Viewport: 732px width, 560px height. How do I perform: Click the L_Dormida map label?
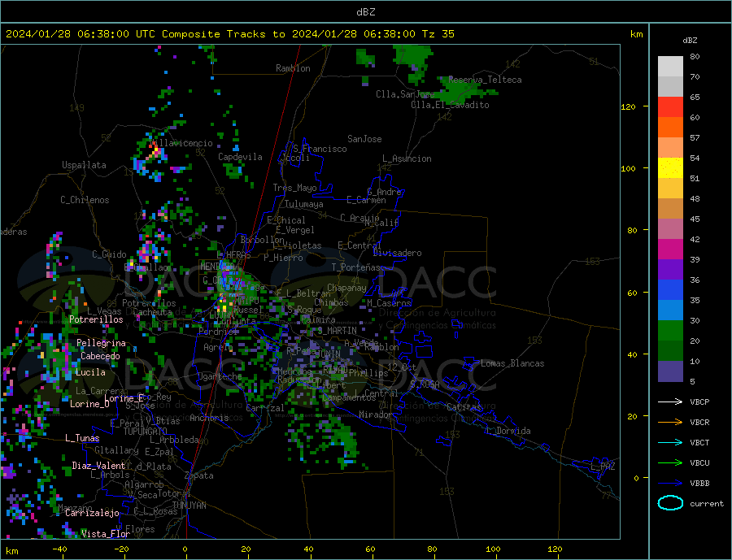pos(509,431)
